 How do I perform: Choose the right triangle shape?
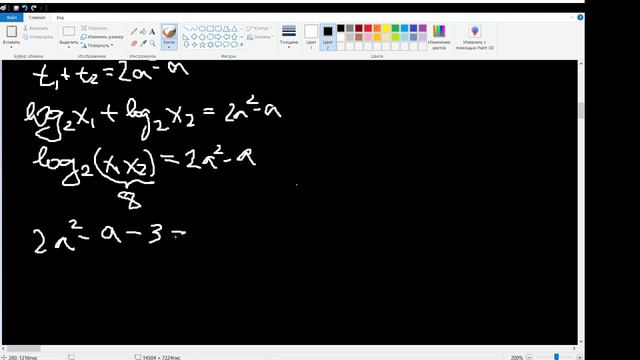click(x=186, y=37)
